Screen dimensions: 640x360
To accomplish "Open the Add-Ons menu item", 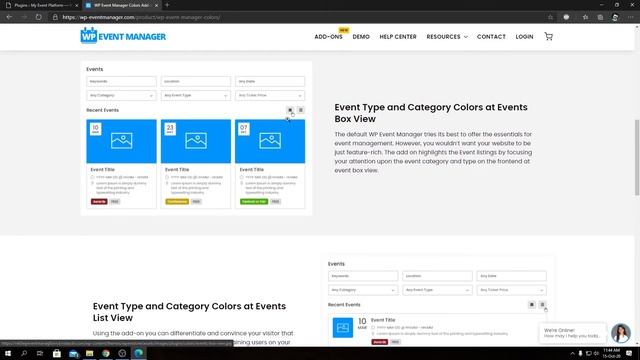I will tap(328, 37).
